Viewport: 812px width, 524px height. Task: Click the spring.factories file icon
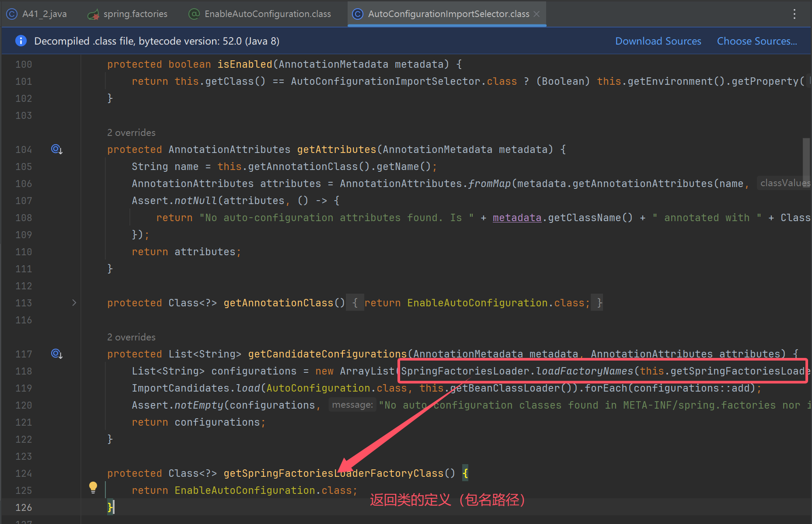coord(93,14)
